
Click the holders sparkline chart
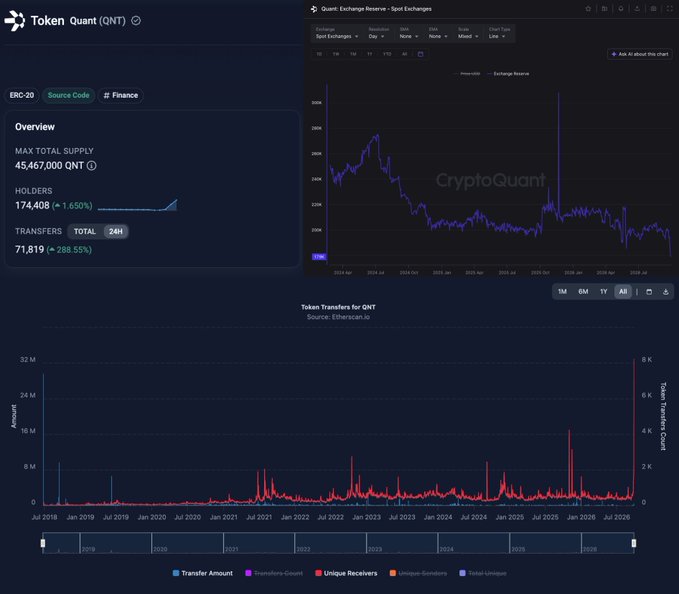coord(137,205)
